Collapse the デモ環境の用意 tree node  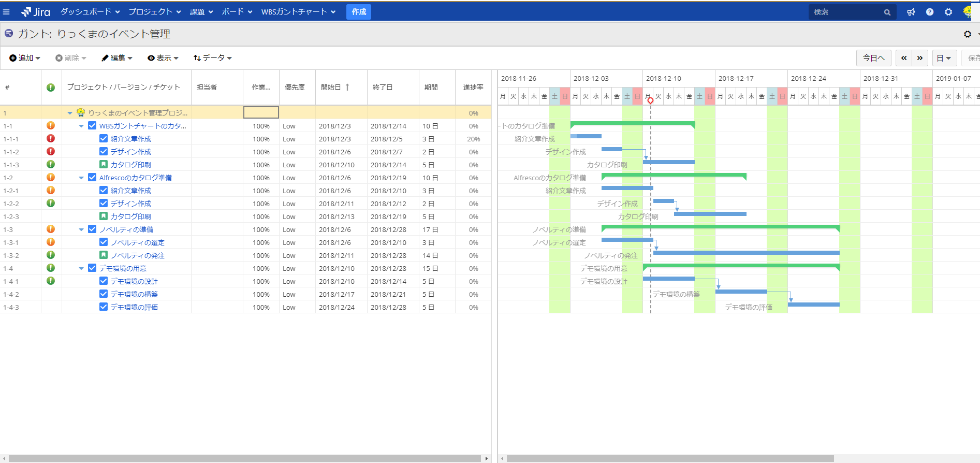point(81,268)
